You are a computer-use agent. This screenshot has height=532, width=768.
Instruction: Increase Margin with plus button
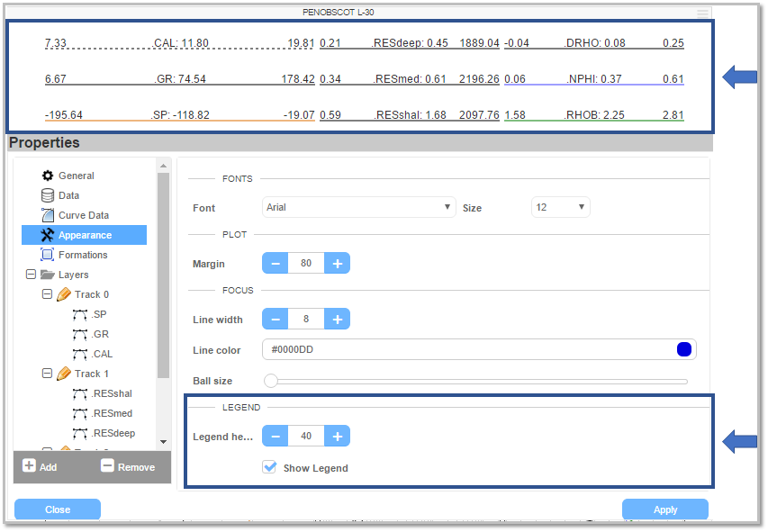tap(338, 264)
